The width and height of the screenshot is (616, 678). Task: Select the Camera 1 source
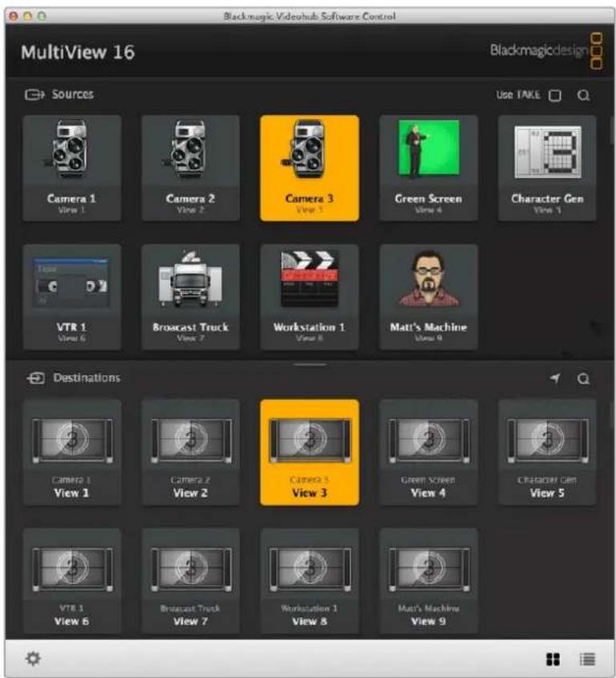coord(71,168)
